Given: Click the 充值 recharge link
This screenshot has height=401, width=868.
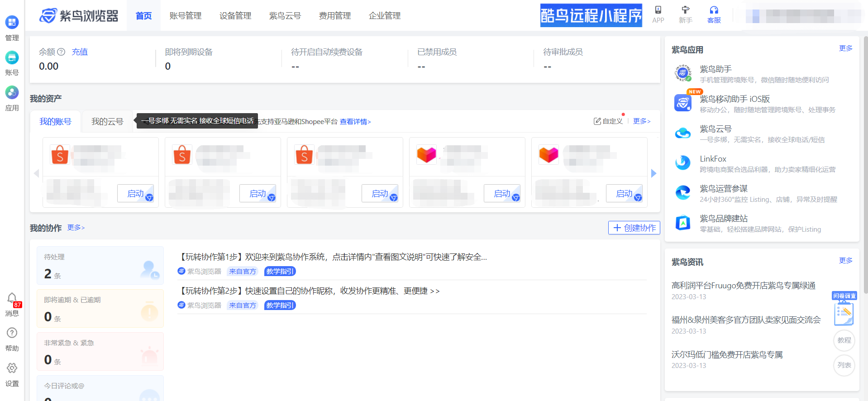Looking at the screenshot, I should tap(80, 52).
